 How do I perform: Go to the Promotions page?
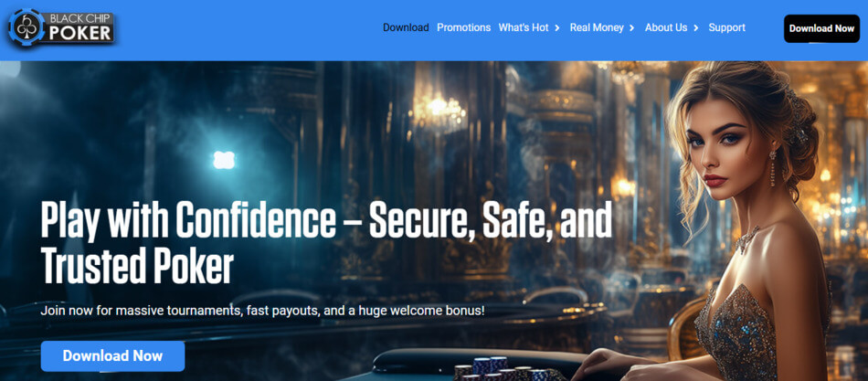(464, 27)
